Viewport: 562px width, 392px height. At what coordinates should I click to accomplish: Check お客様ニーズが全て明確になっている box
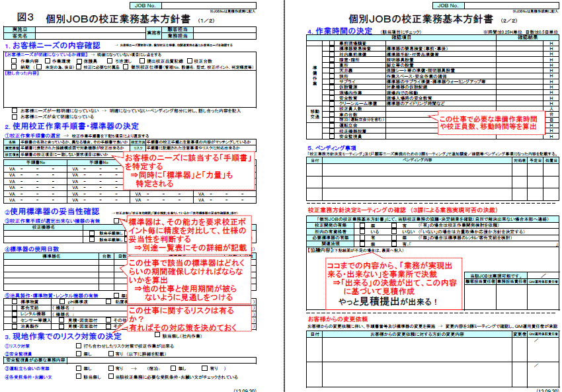15,117
